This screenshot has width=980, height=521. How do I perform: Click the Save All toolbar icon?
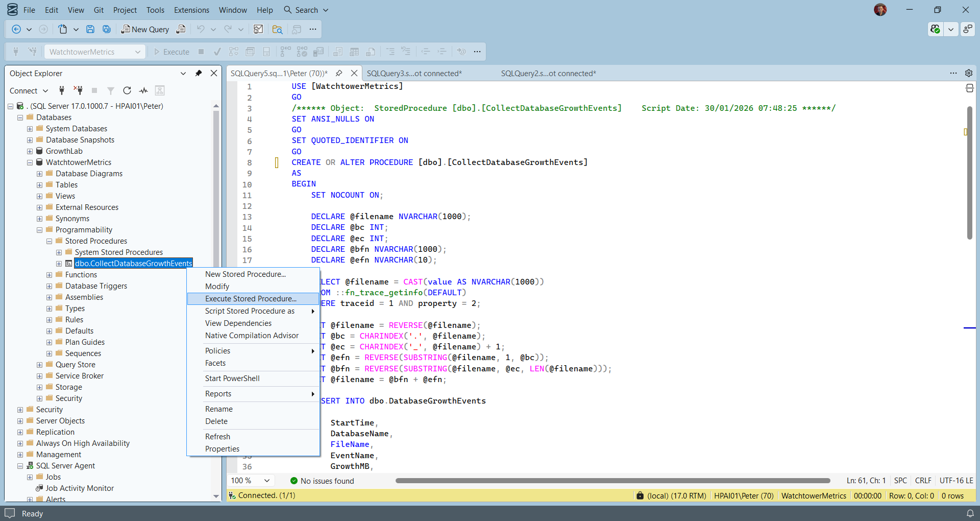107,30
